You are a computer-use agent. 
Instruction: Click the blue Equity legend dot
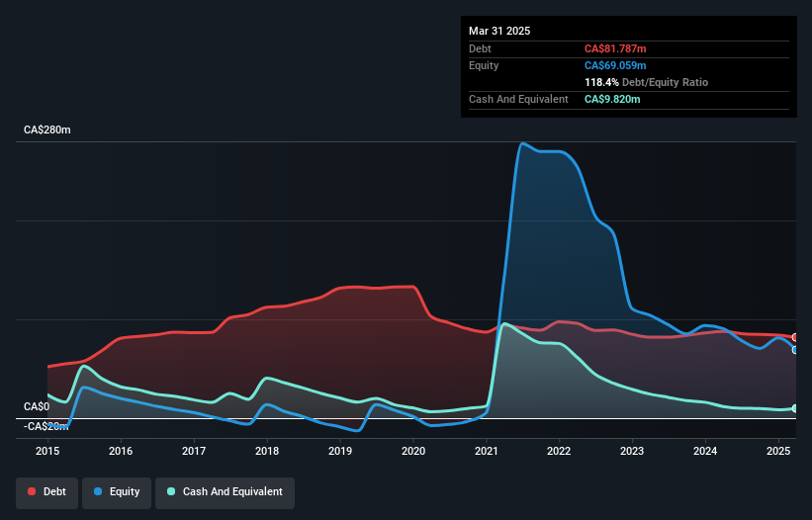pyautogui.click(x=98, y=491)
